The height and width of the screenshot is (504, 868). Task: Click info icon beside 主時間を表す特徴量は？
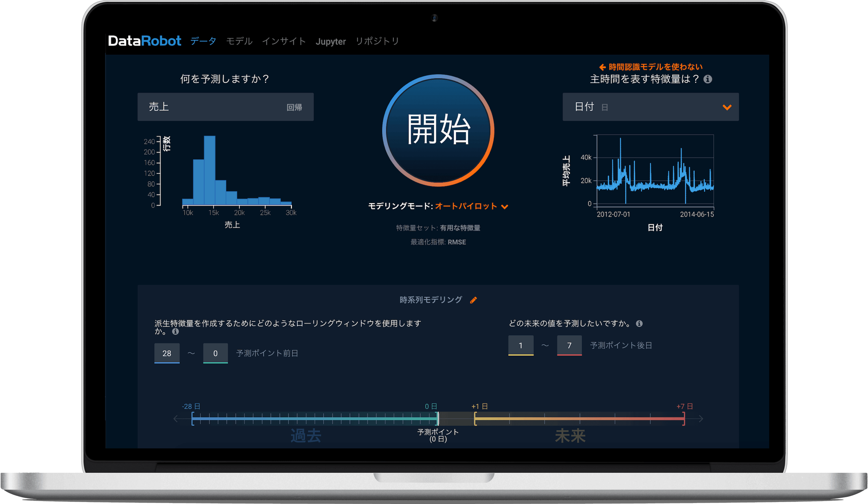tap(707, 79)
